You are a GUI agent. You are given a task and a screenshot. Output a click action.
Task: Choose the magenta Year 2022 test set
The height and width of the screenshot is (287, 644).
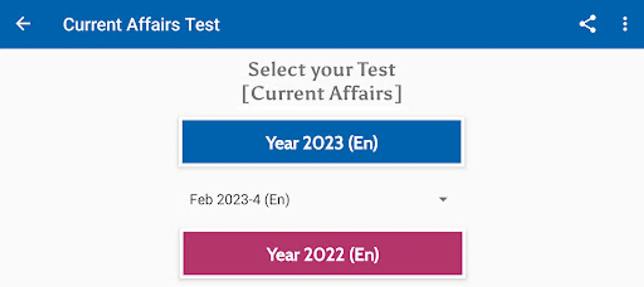322,254
